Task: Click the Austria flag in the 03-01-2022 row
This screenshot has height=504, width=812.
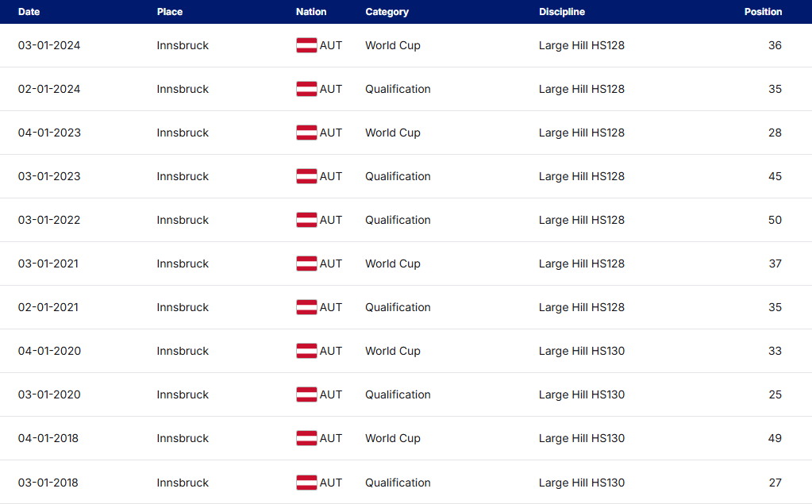Action: click(x=306, y=220)
